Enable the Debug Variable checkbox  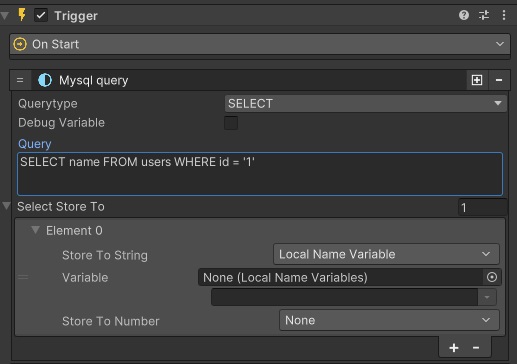[x=231, y=123]
